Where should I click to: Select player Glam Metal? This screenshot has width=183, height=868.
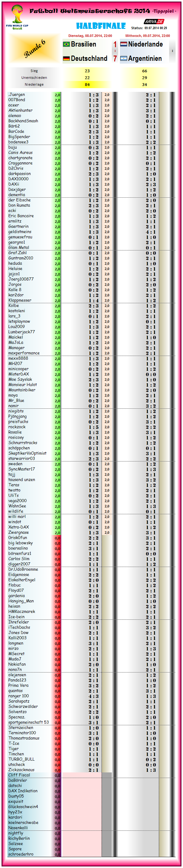click(x=19, y=248)
